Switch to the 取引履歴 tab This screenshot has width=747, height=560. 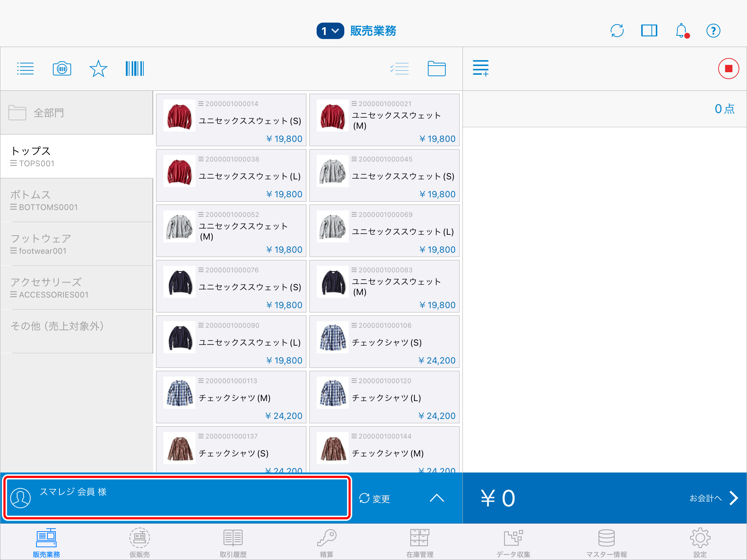pyautogui.click(x=233, y=542)
